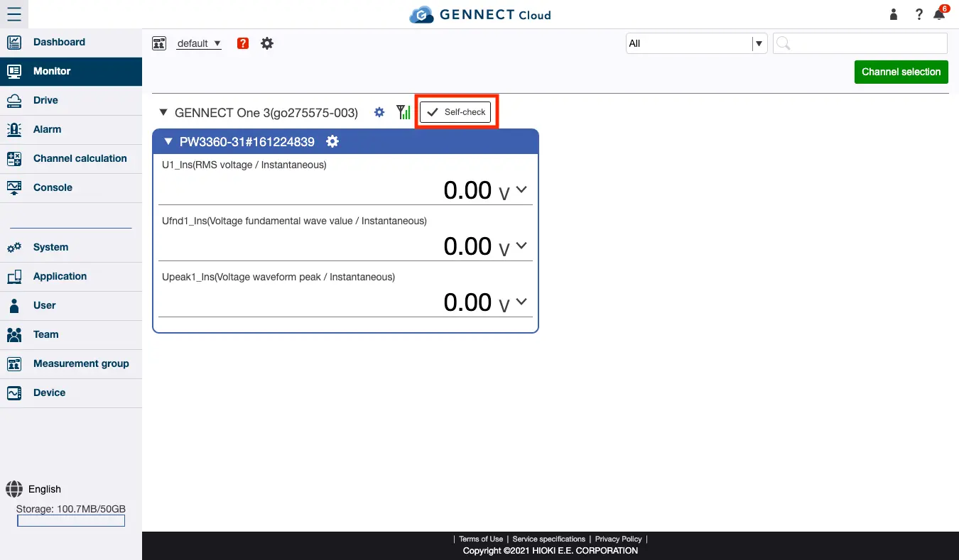Screen dimensions: 959x560
Task: Open gear settings on PW3360-31 panel
Action: 332,141
